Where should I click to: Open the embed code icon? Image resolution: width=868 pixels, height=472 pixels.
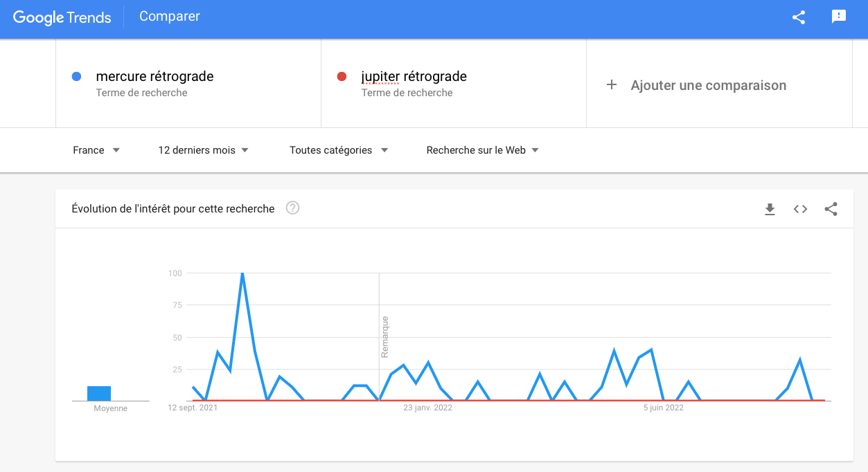800,209
